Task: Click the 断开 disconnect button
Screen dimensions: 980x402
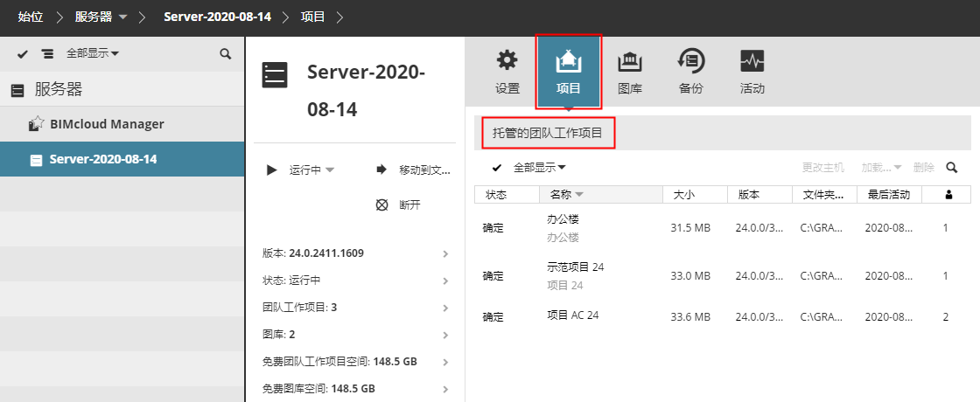Action: pos(398,204)
